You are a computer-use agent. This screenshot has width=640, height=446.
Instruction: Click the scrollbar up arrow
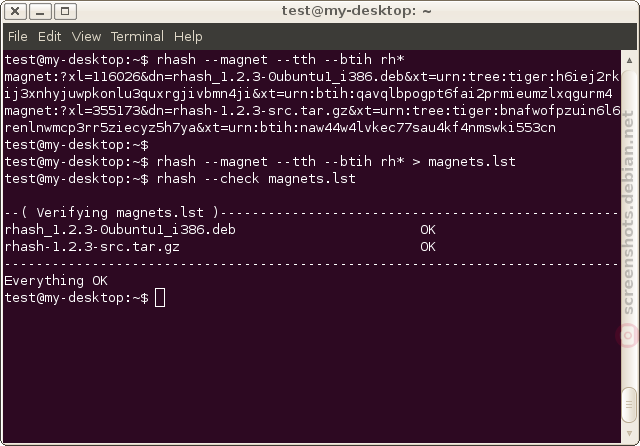(629, 60)
